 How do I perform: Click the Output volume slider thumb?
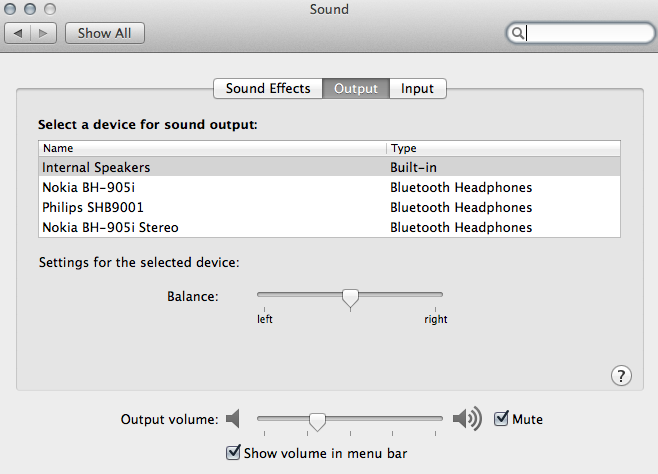(317, 421)
